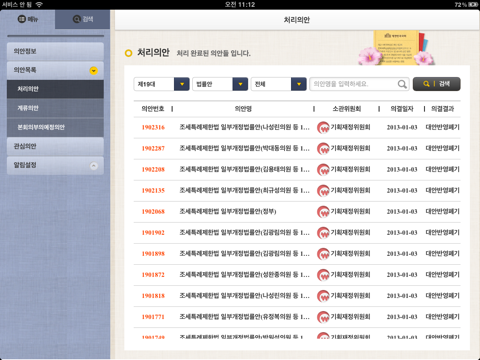Open bill number 1902316
Image resolution: width=480 pixels, height=360 pixels.
tap(153, 127)
